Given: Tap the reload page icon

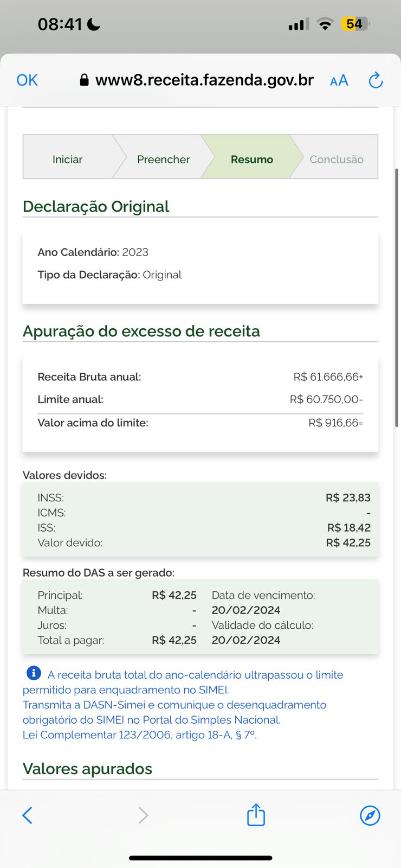Looking at the screenshot, I should pyautogui.click(x=376, y=80).
